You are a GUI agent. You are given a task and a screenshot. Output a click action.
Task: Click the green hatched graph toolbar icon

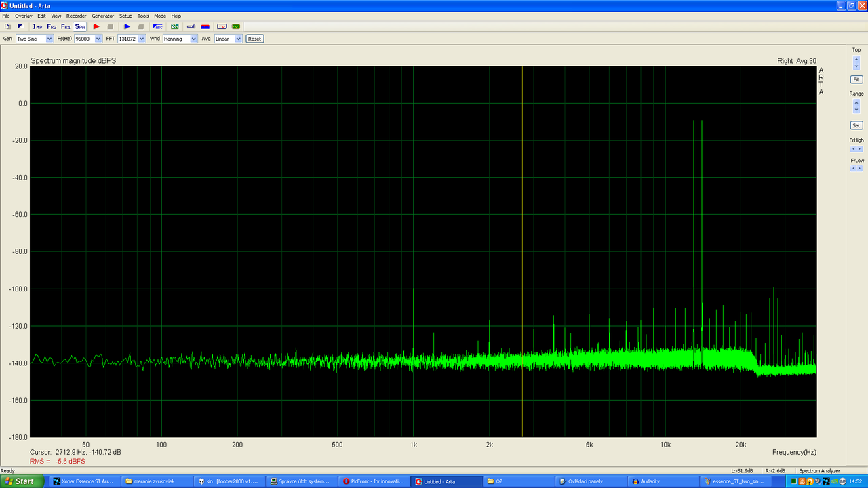coord(175,26)
